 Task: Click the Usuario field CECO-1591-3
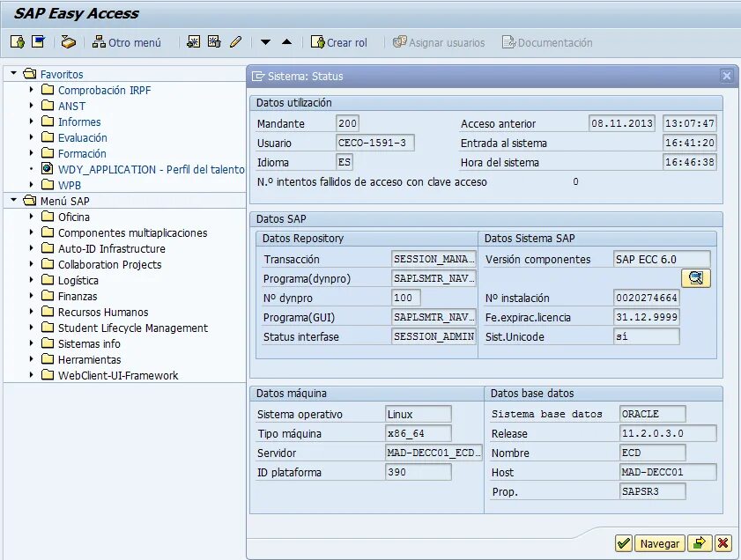tap(375, 143)
